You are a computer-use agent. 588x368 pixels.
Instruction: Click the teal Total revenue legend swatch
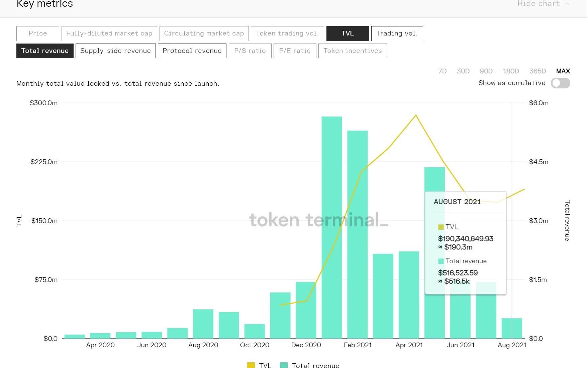coord(284,365)
